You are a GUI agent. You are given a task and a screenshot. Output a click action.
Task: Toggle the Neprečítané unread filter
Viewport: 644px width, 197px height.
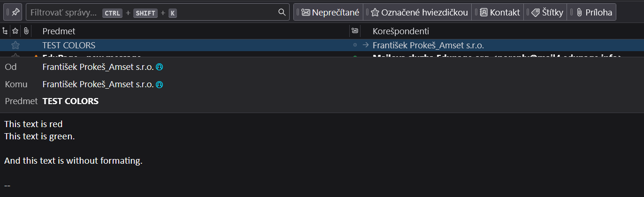pyautogui.click(x=328, y=13)
